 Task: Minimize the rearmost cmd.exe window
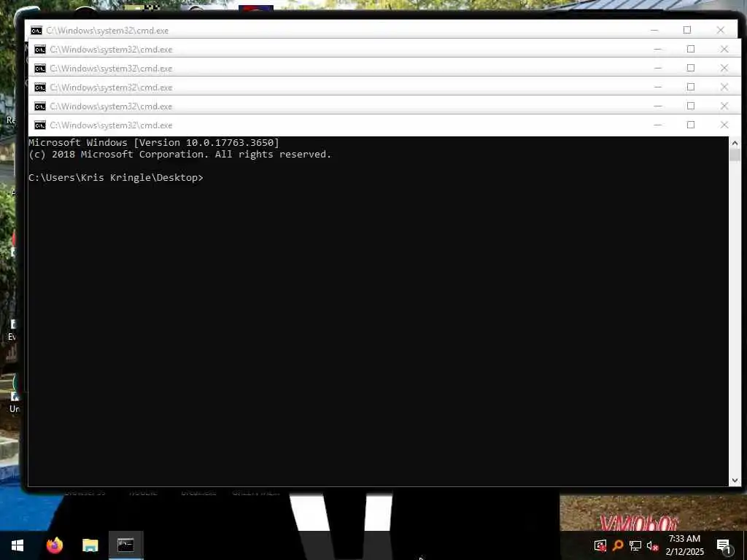[654, 30]
